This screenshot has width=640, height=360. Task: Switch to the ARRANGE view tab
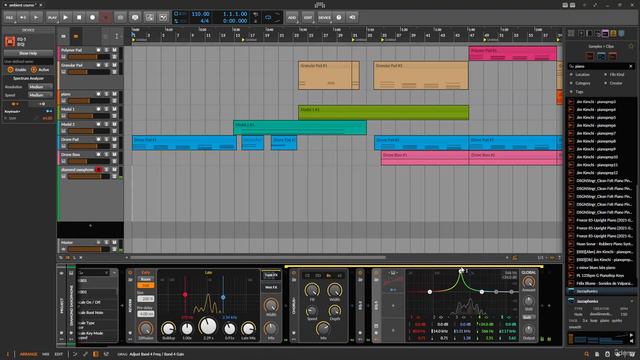click(28, 354)
